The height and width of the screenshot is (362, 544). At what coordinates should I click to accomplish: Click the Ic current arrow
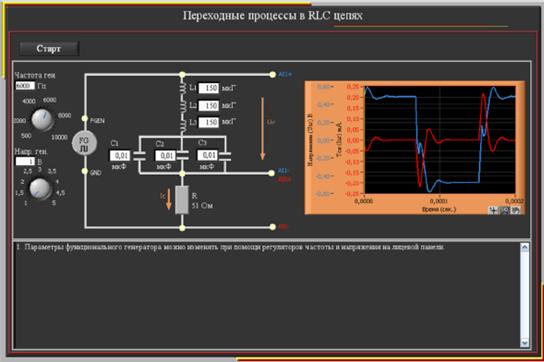[x=169, y=199]
